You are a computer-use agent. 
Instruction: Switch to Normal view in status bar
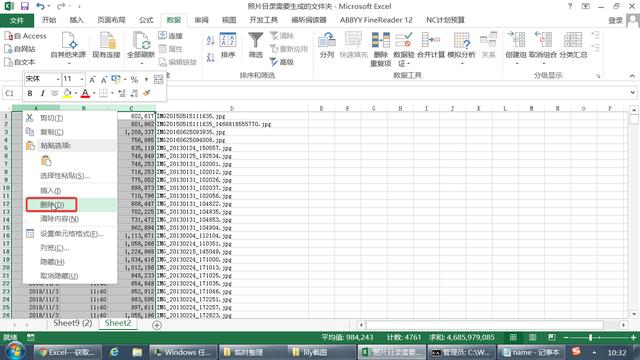click(x=513, y=338)
